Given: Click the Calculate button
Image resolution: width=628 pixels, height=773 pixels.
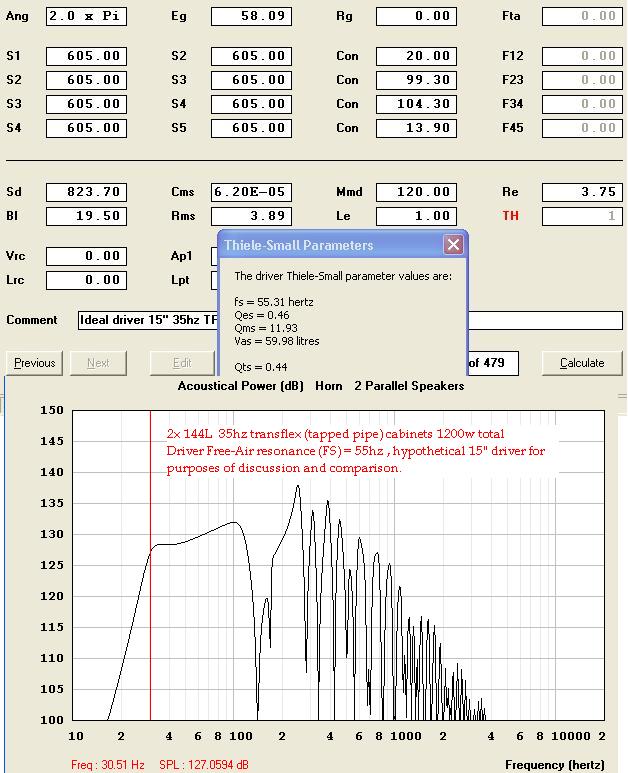Looking at the screenshot, I should coord(582,363).
